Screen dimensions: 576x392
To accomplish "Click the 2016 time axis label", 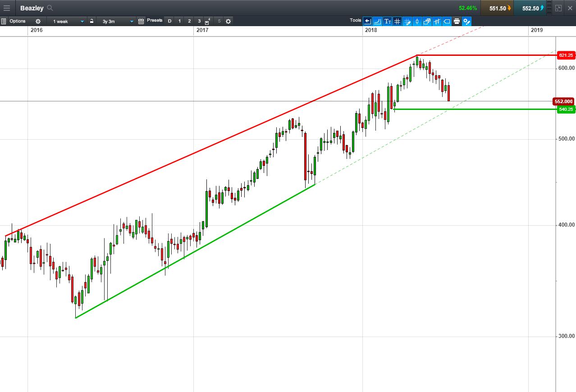I will [x=37, y=30].
